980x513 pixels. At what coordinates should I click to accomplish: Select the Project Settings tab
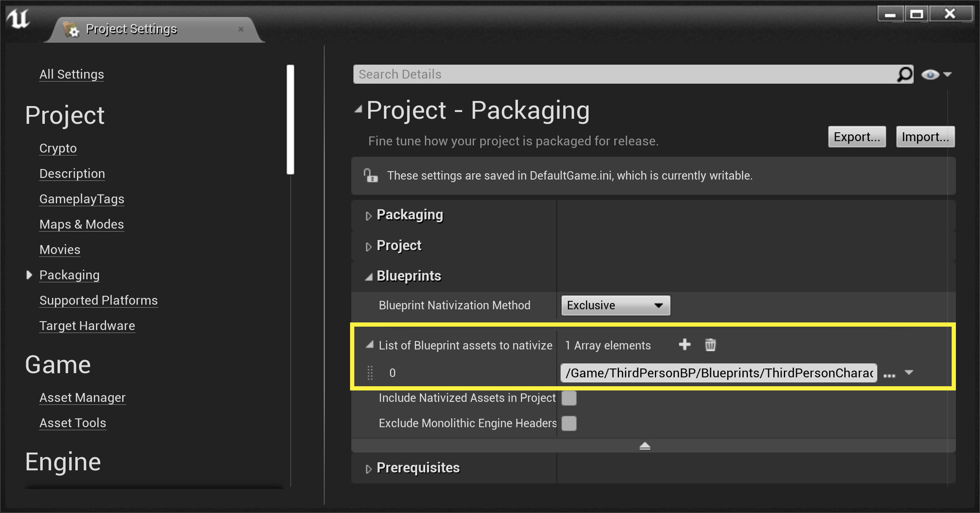pyautogui.click(x=131, y=29)
